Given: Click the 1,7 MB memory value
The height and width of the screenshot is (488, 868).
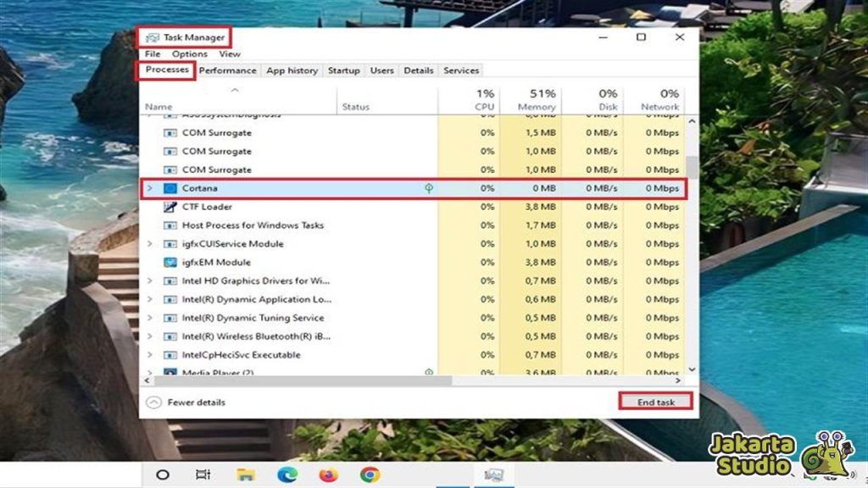Looking at the screenshot, I should click(540, 225).
